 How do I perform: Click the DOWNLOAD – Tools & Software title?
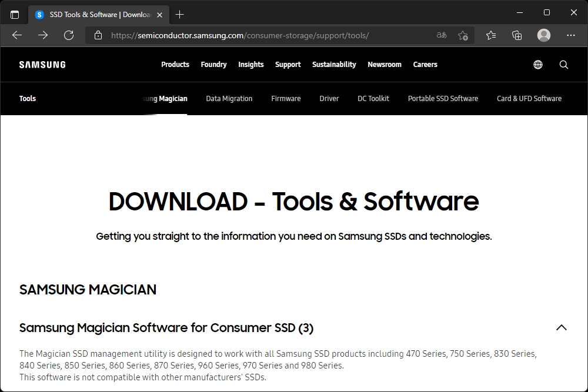[293, 201]
